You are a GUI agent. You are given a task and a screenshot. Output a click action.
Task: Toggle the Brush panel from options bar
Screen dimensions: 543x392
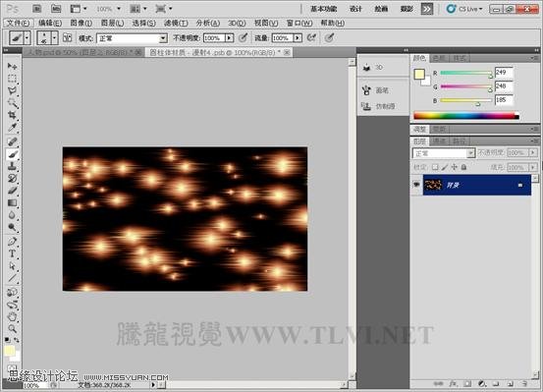tap(67, 37)
